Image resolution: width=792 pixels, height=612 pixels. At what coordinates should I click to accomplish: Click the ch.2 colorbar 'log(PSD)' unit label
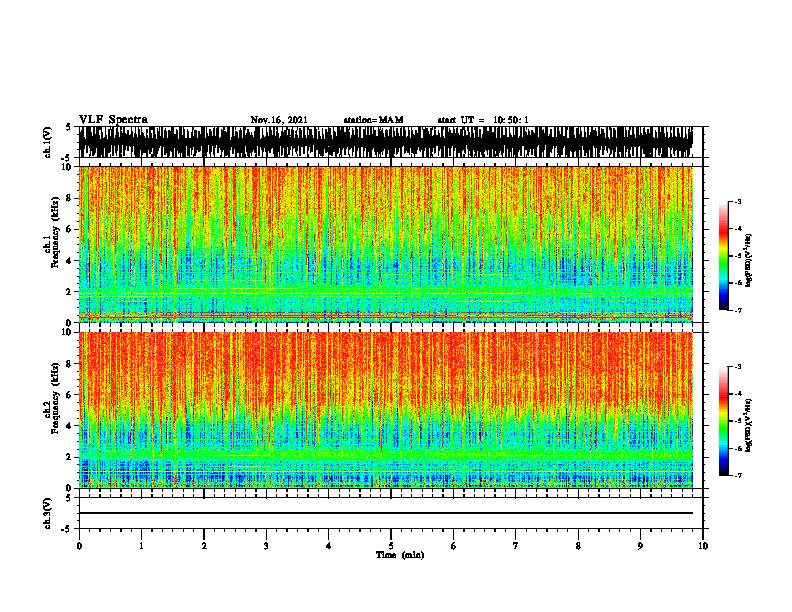click(x=749, y=425)
